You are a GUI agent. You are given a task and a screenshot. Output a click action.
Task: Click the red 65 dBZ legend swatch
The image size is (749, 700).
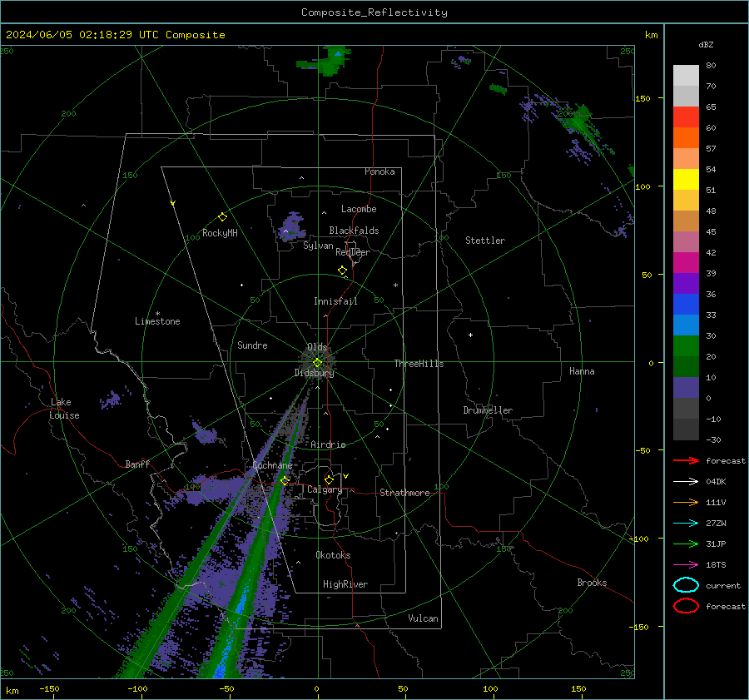tap(686, 117)
